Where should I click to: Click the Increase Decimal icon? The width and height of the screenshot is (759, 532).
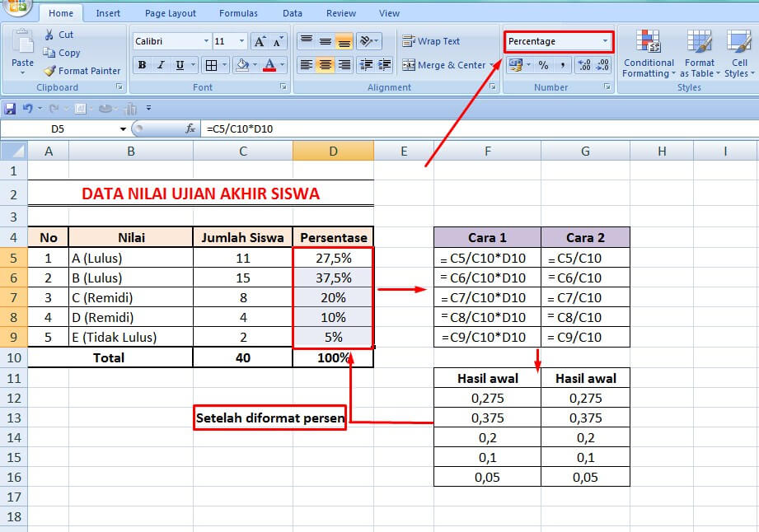click(x=584, y=64)
